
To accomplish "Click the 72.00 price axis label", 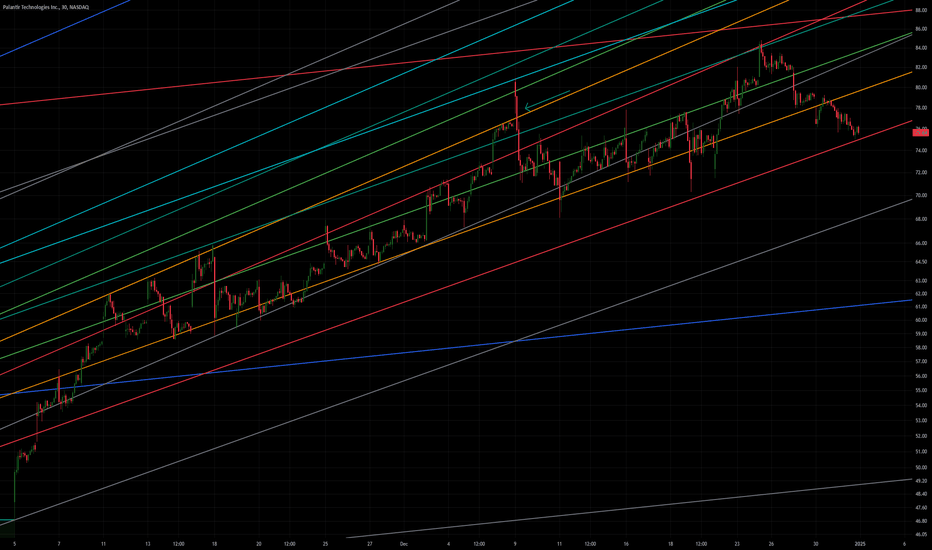I will pos(921,172).
